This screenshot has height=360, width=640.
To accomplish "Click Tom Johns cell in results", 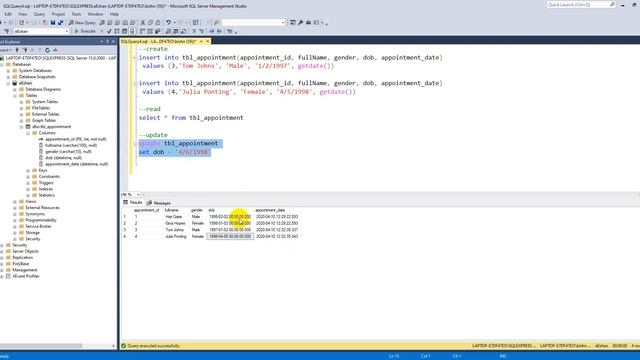I will 175,230.
